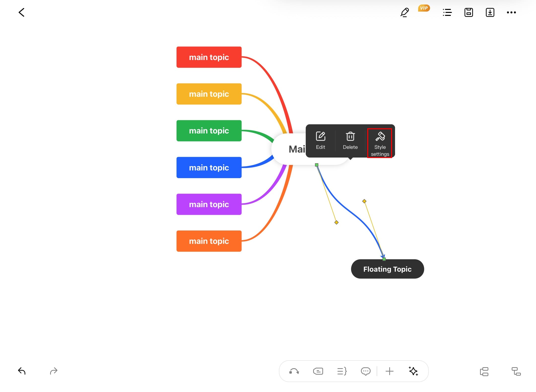Choose Edit in the popup menu
536x392 pixels.
[320, 141]
